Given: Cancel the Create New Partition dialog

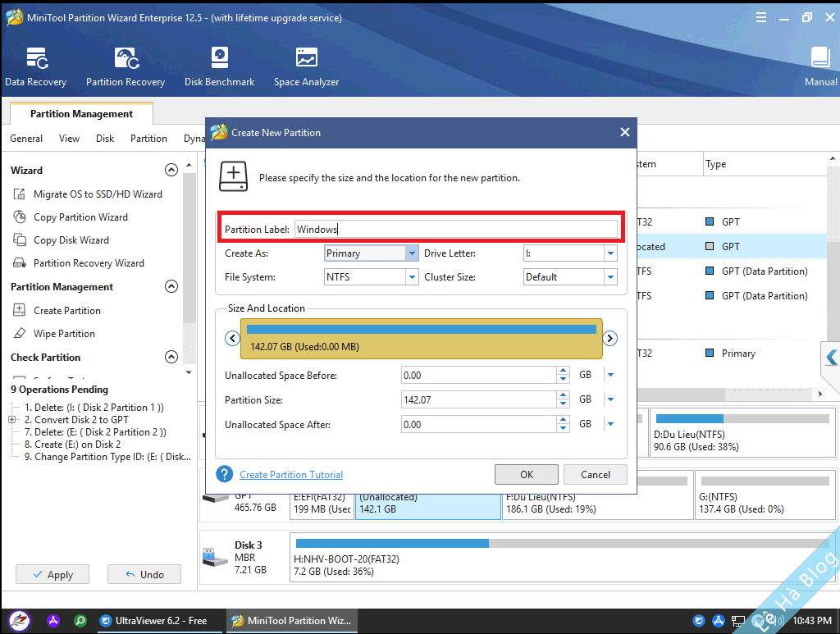Looking at the screenshot, I should [596, 474].
